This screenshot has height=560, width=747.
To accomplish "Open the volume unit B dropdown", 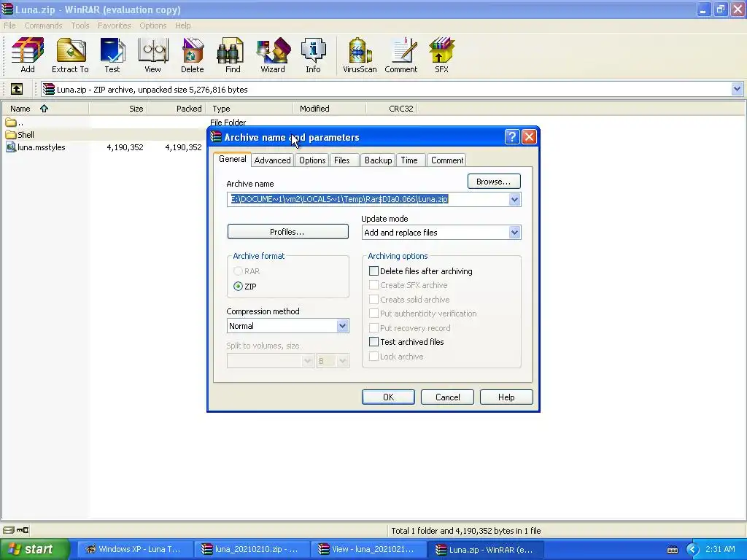I will tap(342, 361).
